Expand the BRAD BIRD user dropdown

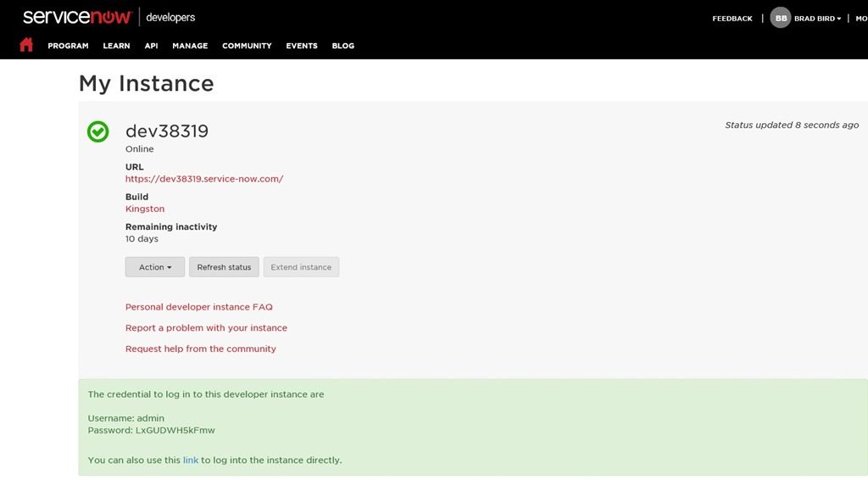818,19
